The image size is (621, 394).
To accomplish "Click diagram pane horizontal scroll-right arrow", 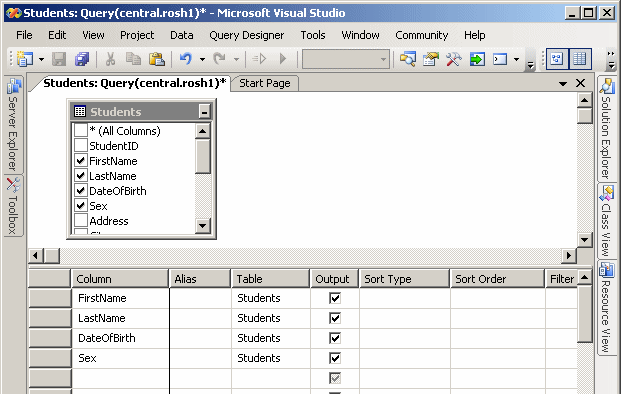I will click(x=569, y=255).
